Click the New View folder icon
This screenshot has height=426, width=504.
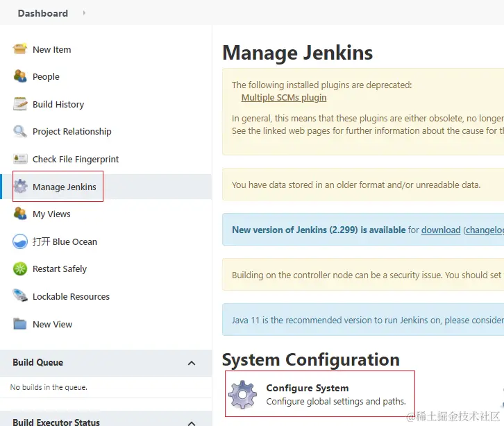(20, 324)
